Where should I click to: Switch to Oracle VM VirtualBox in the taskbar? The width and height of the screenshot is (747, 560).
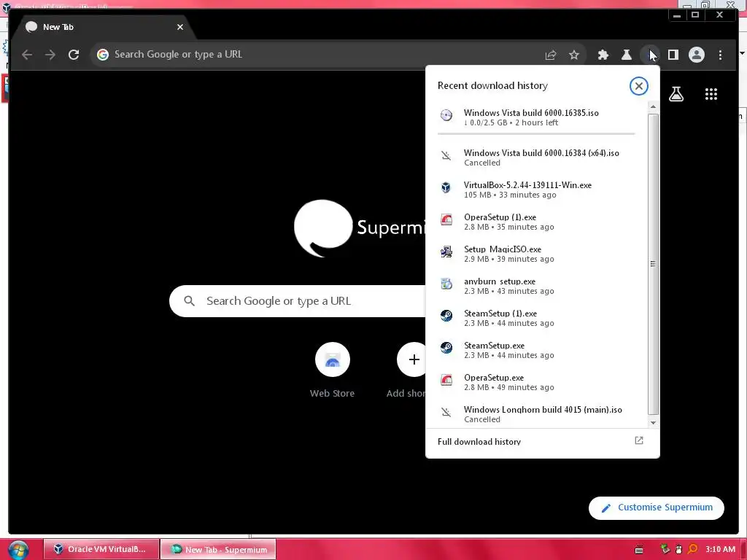coord(101,549)
